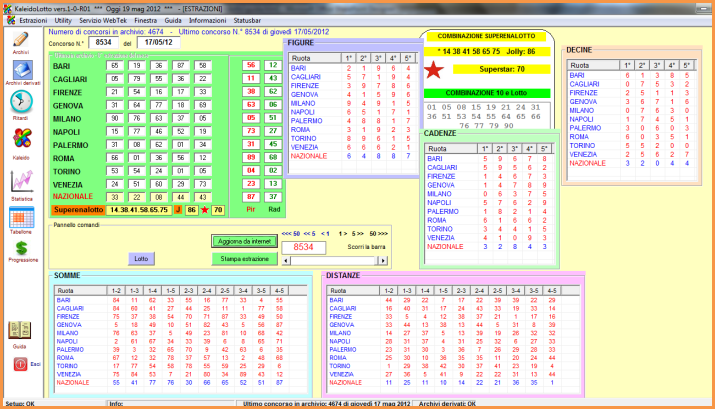This screenshot has height=409, width=715.
Task: Click the Setup: OK status entry
Action: 20,404
